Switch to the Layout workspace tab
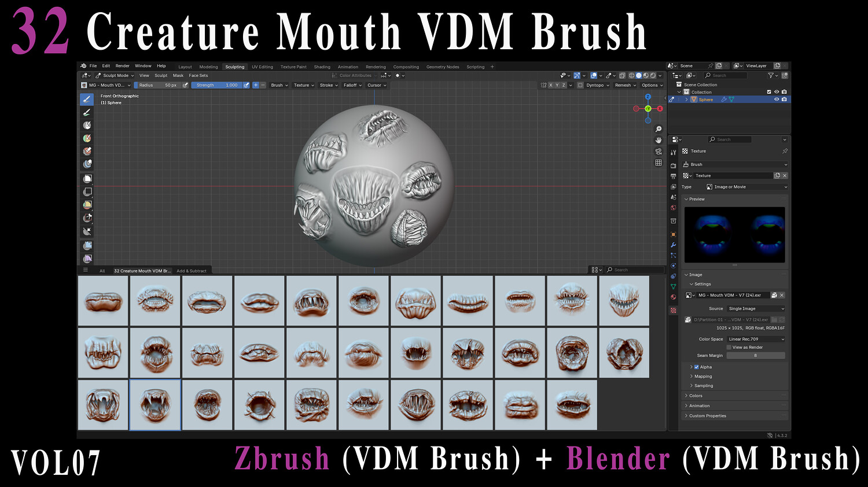Viewport: 868px width, 487px height. point(185,67)
